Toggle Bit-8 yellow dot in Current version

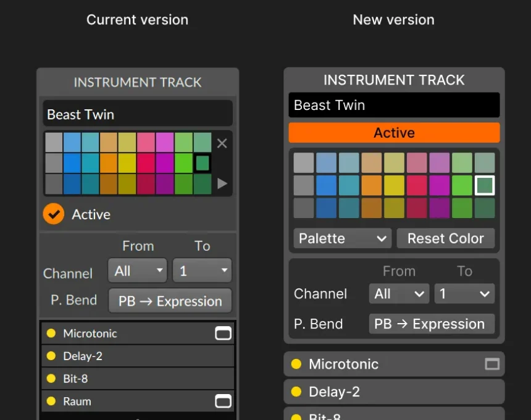51,379
